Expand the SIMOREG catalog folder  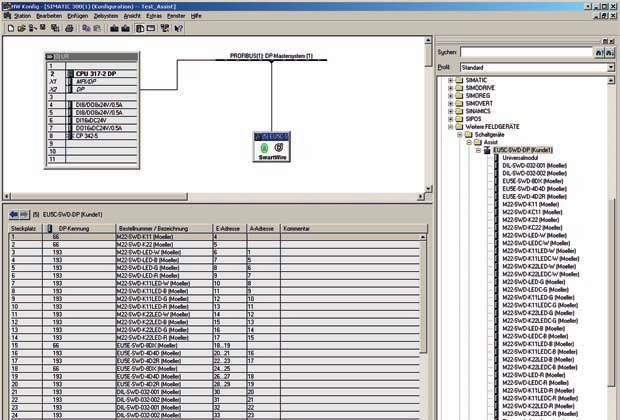pyautogui.click(x=450, y=96)
